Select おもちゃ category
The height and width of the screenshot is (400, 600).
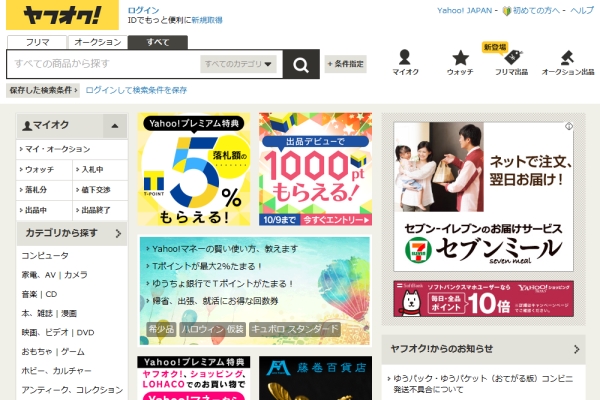pos(37,351)
